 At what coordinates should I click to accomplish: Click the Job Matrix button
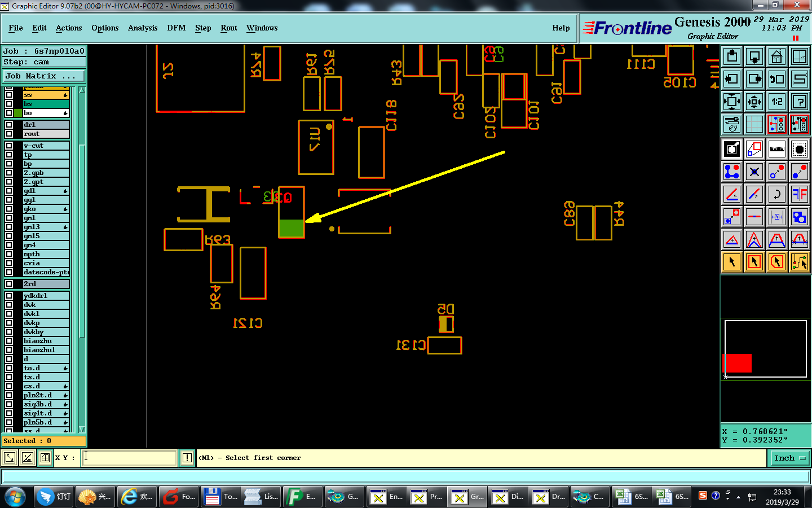(x=44, y=76)
